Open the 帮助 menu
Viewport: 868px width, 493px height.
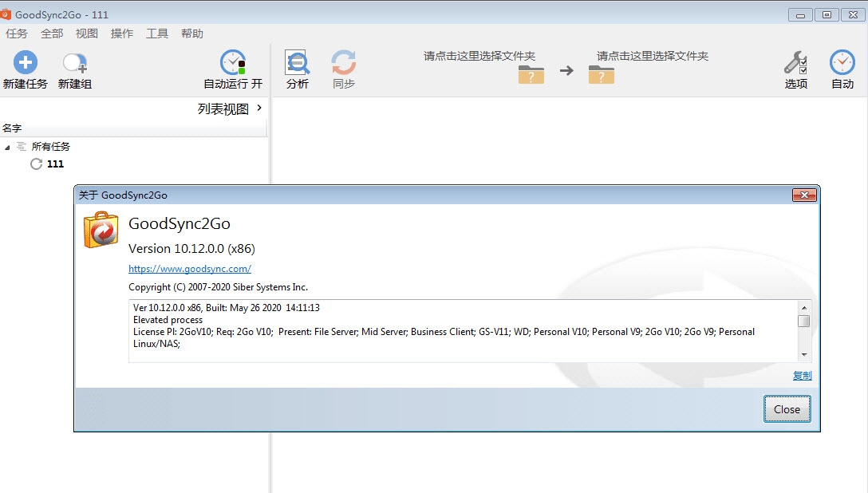[x=192, y=34]
